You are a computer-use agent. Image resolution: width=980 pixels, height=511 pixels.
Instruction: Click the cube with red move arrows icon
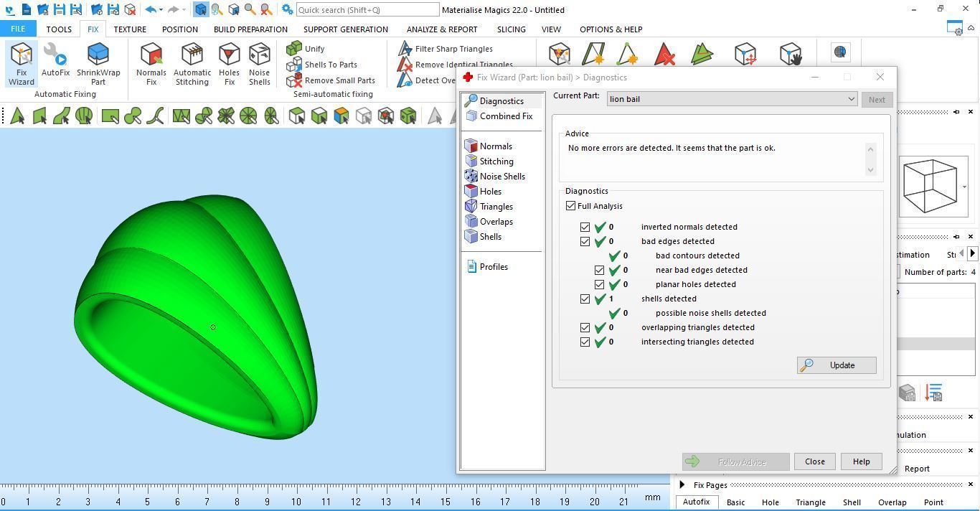click(x=745, y=54)
